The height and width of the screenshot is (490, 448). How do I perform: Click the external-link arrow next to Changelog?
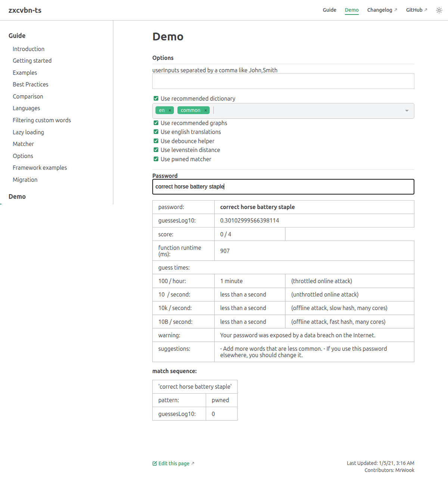coord(396,10)
